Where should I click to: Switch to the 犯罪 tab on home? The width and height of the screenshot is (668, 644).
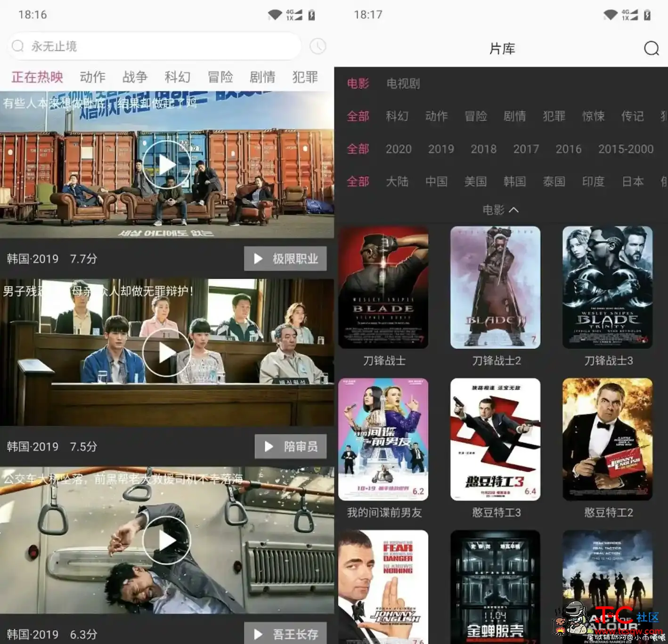point(305,77)
